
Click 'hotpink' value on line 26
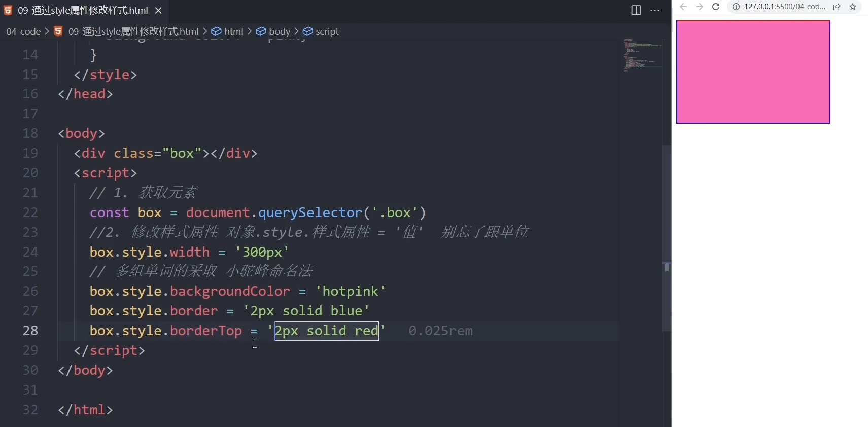tap(350, 291)
